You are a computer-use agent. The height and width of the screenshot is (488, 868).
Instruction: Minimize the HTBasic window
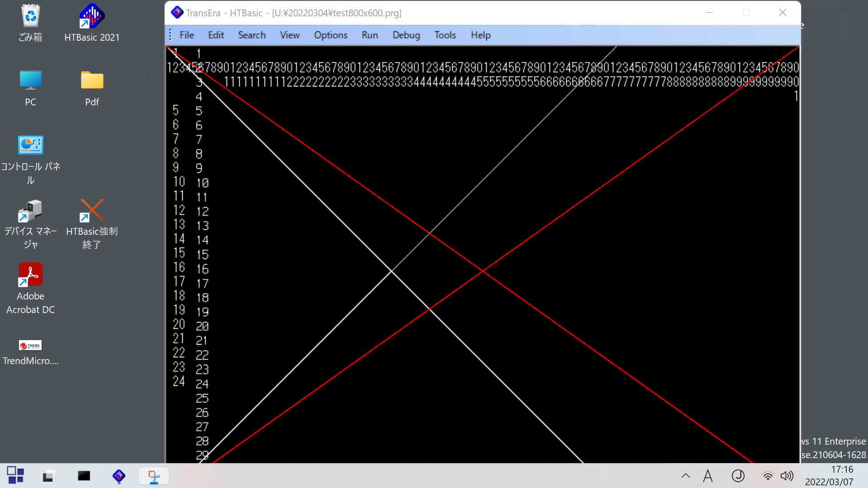pyautogui.click(x=709, y=13)
